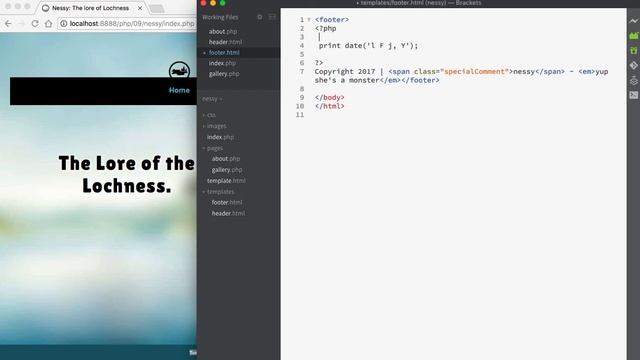Open about.php under pages folder
The width and height of the screenshot is (640, 360).
(226, 159)
